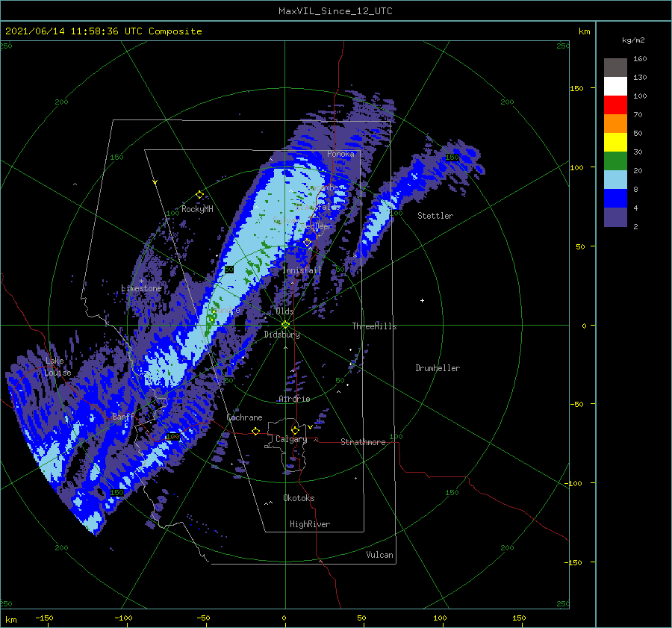
Task: Click the Limestone label
Action: click(141, 288)
